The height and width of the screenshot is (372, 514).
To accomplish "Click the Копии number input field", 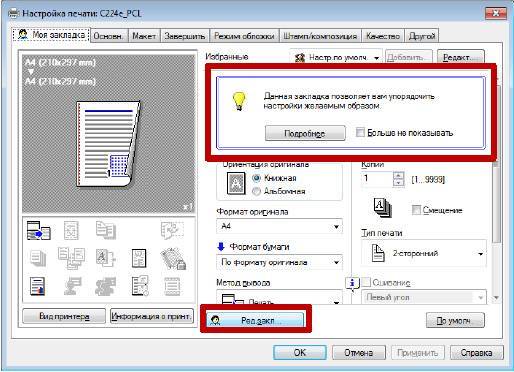I will click(377, 179).
